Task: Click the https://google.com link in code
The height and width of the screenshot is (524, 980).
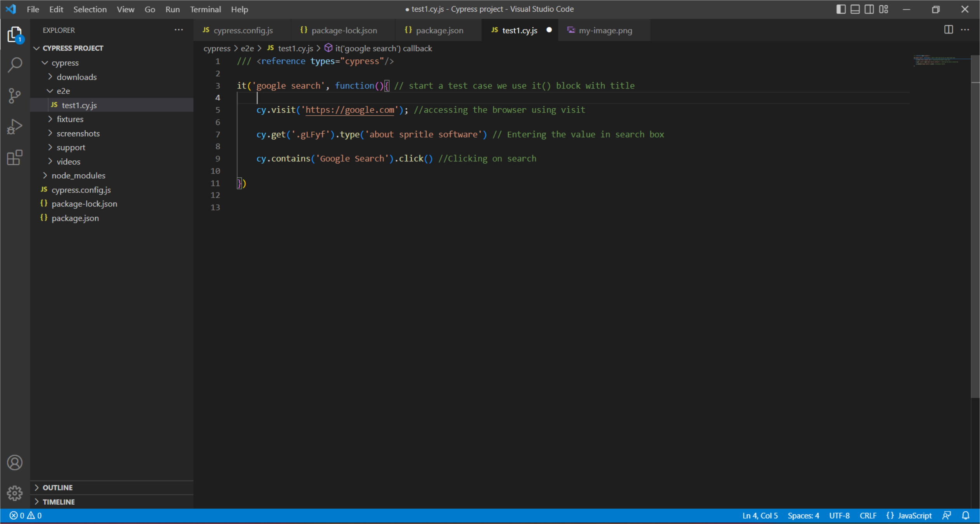Action: [x=350, y=110]
